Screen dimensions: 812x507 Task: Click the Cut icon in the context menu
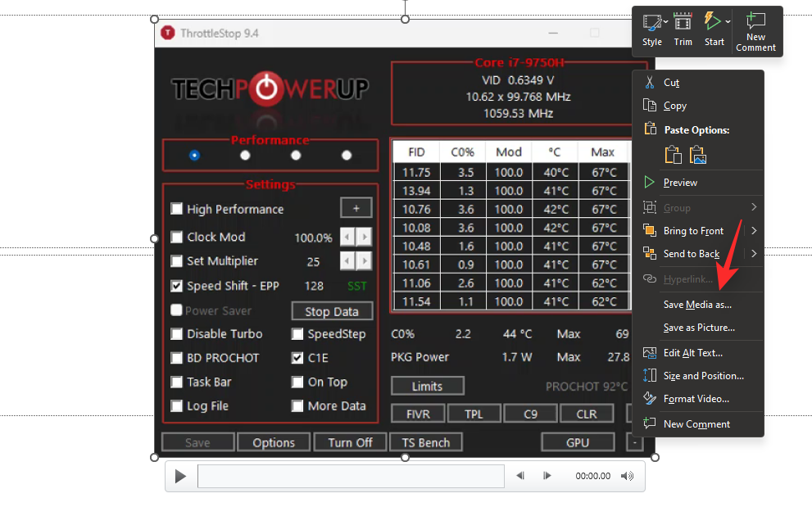tap(648, 82)
